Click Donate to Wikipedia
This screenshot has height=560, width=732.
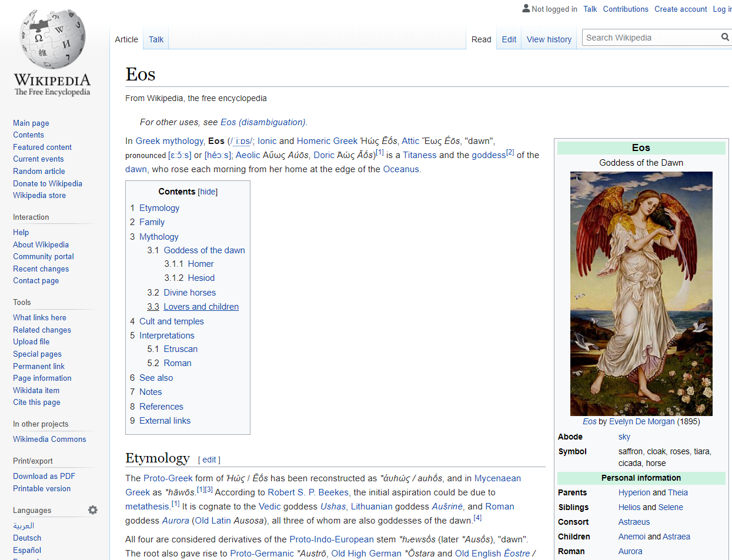(x=48, y=183)
